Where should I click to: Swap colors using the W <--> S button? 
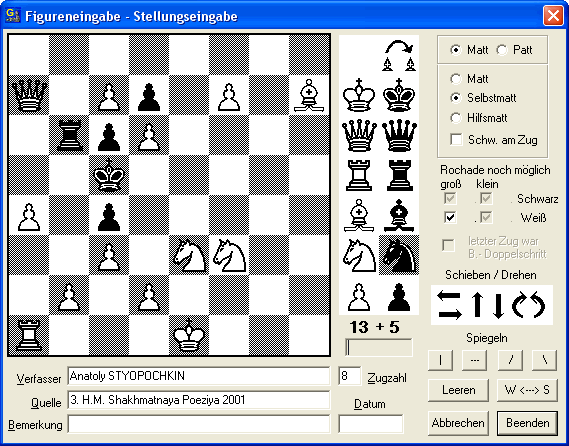[x=527, y=390]
